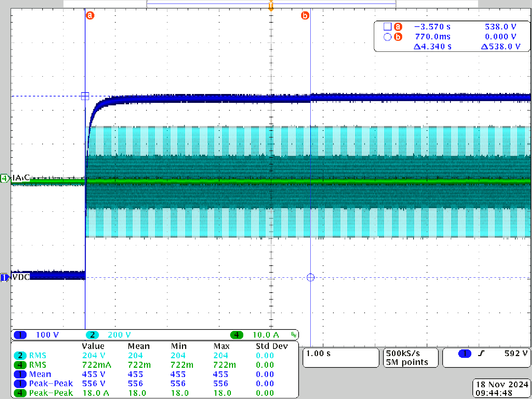The image size is (532, 399).
Task: Click the square cursor crosshair on VDC waveform
Action: (85, 96)
